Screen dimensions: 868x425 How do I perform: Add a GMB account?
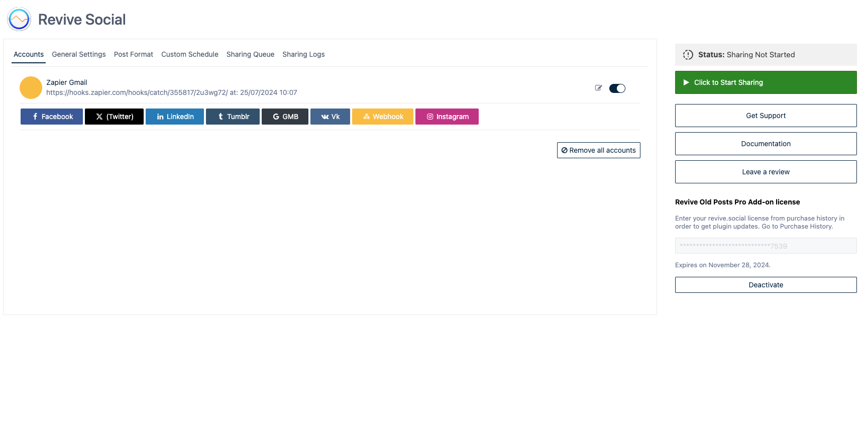pos(285,117)
